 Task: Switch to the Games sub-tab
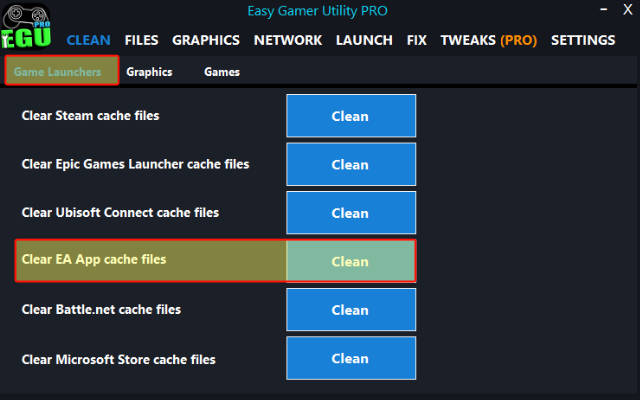[222, 72]
